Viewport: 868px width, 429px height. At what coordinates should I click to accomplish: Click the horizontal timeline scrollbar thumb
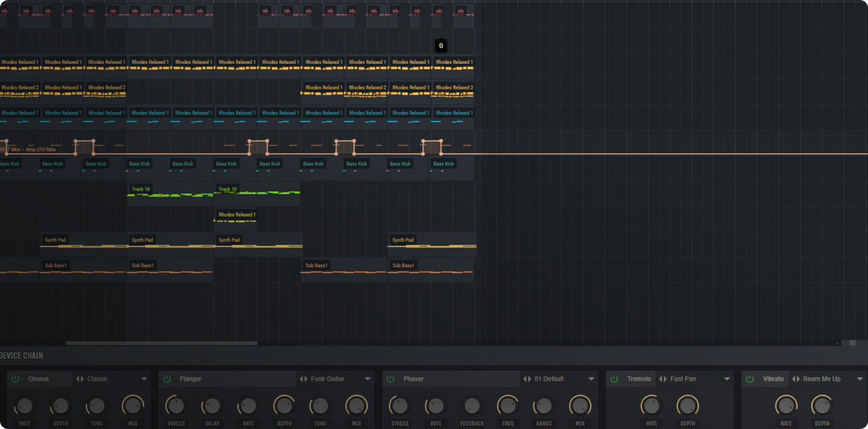tap(162, 343)
